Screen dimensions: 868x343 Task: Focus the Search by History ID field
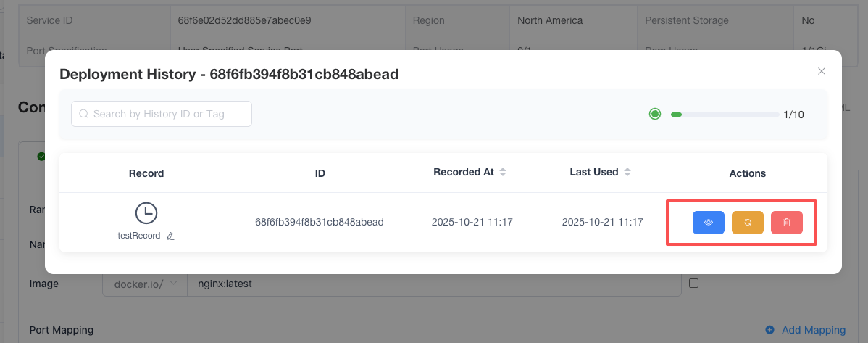pos(167,114)
